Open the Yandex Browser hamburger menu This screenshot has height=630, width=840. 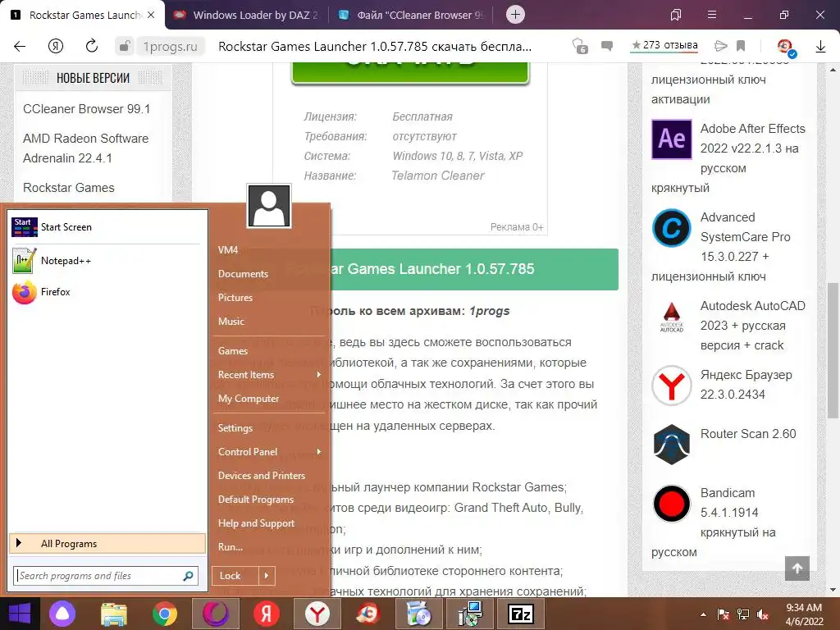click(x=712, y=15)
